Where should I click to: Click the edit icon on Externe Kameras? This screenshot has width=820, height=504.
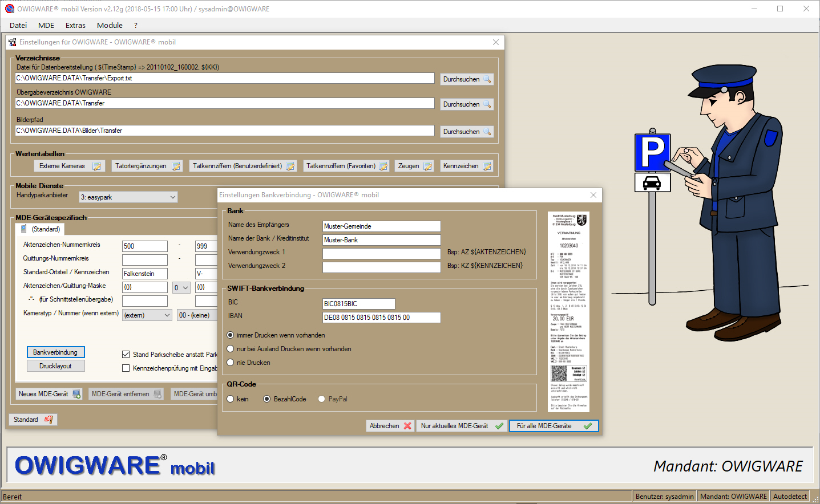[x=97, y=166]
